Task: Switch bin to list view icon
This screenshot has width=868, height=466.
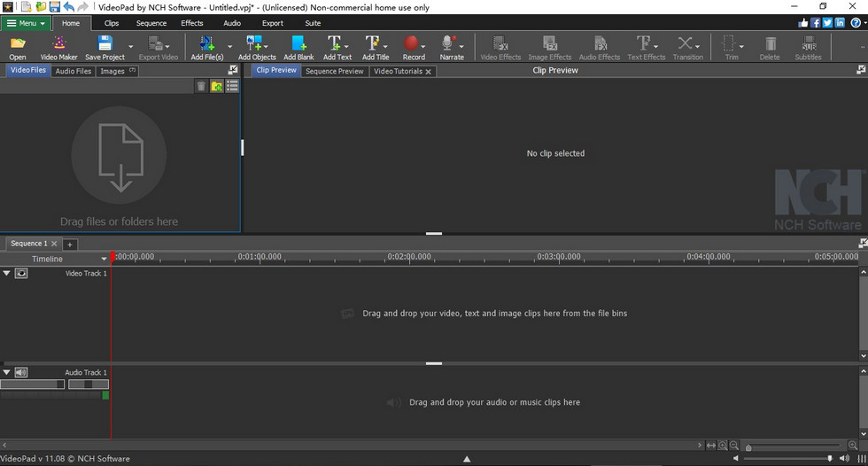Action: point(232,86)
